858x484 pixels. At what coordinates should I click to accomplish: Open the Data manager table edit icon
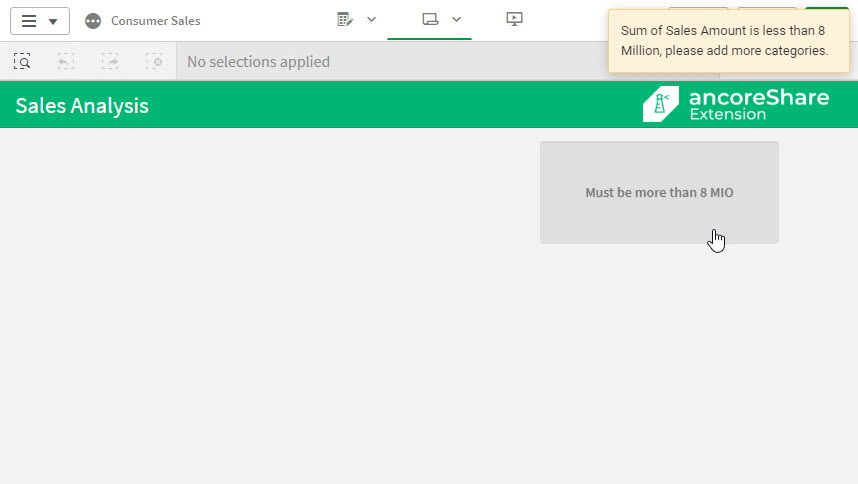345,20
